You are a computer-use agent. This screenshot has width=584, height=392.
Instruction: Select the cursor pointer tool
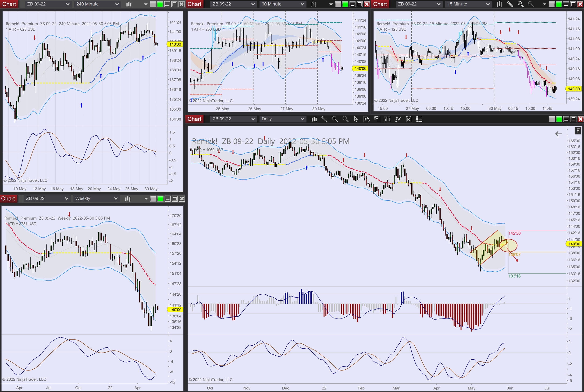point(356,119)
